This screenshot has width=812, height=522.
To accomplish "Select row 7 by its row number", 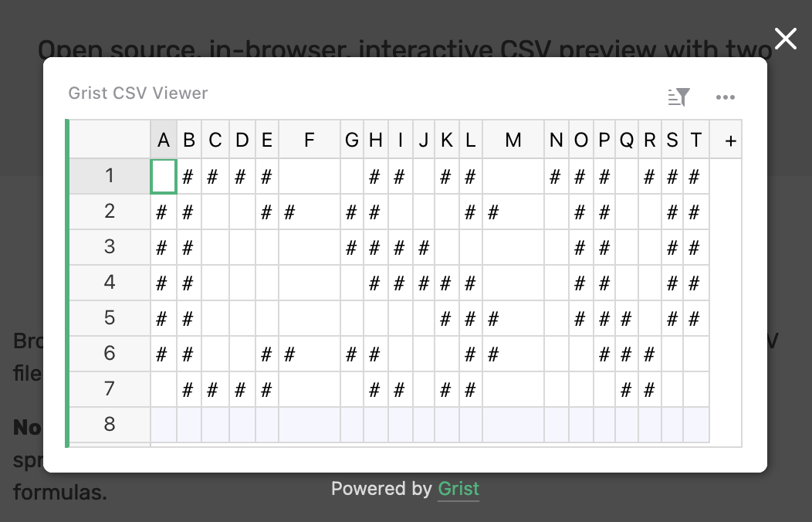I will 109,389.
